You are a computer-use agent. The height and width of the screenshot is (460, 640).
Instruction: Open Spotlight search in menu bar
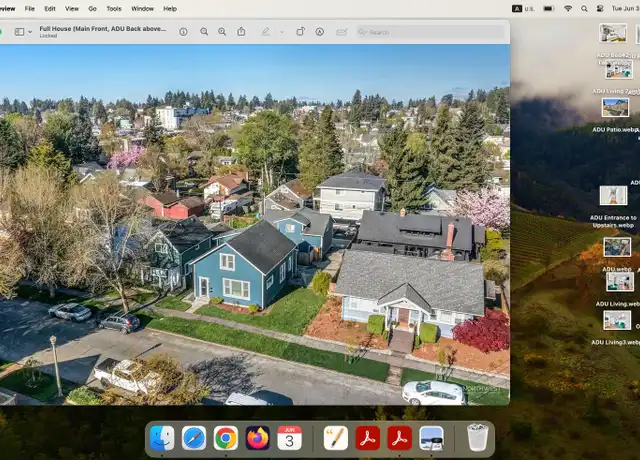(584, 9)
